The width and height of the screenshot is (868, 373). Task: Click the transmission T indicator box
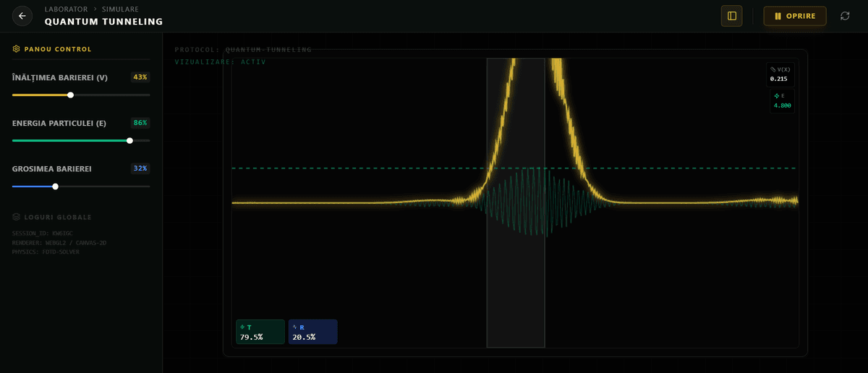(x=260, y=332)
